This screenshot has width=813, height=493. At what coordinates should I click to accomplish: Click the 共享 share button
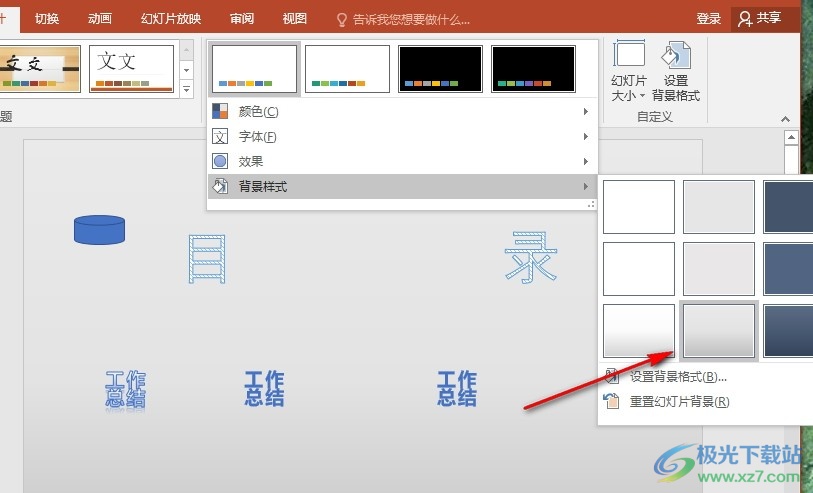[x=760, y=18]
